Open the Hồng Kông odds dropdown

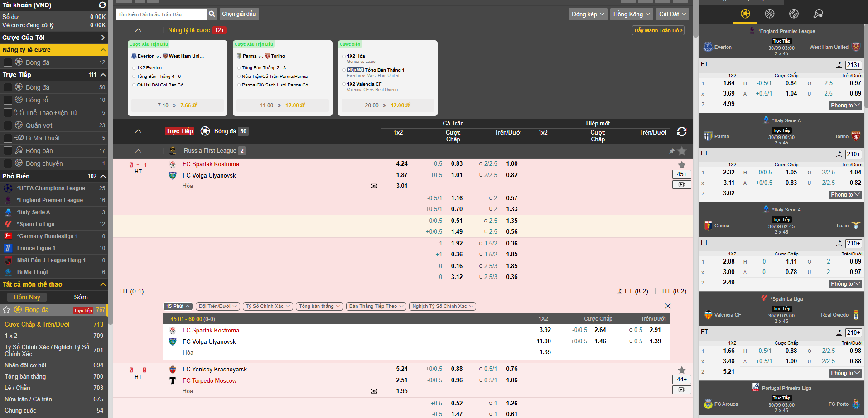point(631,14)
